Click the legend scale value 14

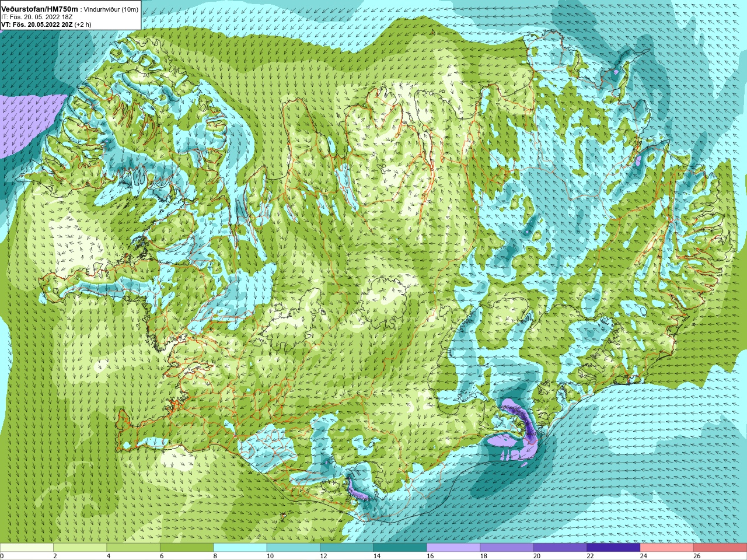377,556
